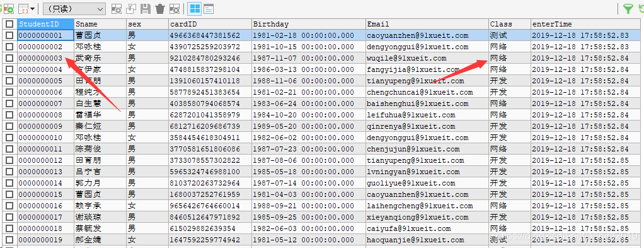Sort by the Sname column header
The image size is (644, 248).
pos(100,24)
